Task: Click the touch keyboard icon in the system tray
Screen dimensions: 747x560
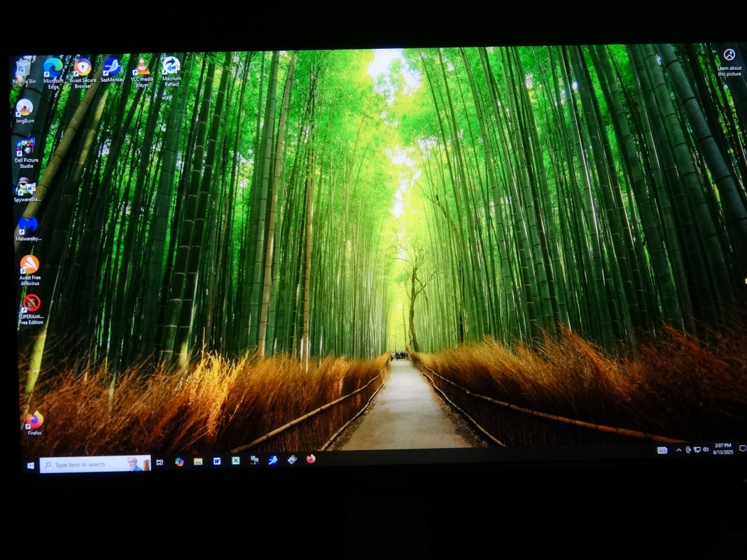Action: click(662, 450)
